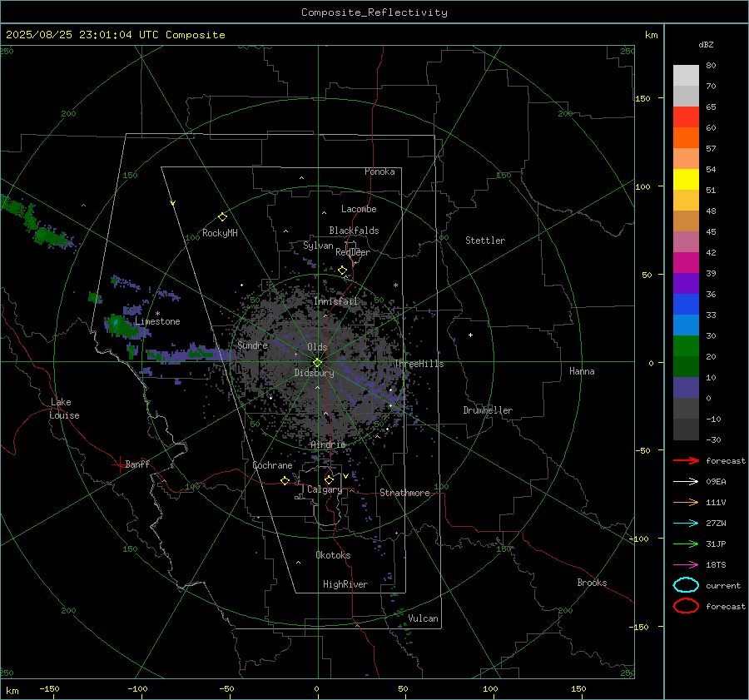Click the Stettler city label
Screen dimensions: 749x700
(x=485, y=241)
